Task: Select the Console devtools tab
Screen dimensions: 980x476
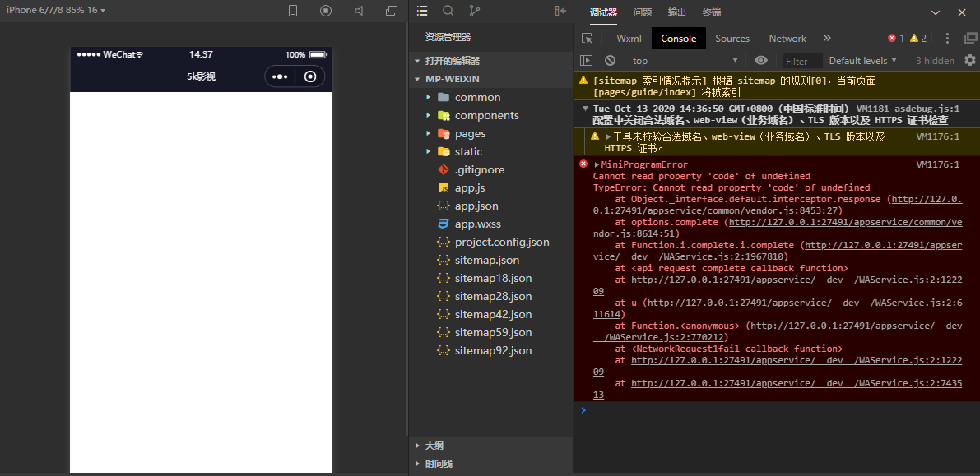Action: (678, 38)
